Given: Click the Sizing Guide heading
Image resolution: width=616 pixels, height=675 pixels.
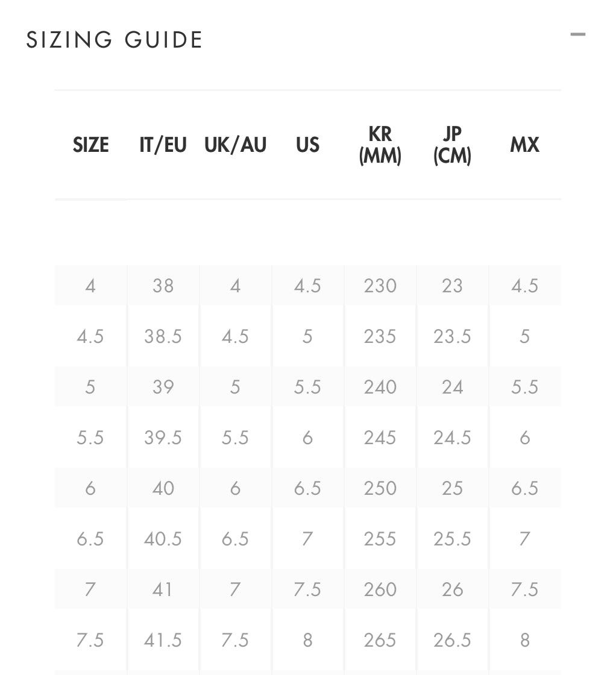Looking at the screenshot, I should click(x=115, y=40).
